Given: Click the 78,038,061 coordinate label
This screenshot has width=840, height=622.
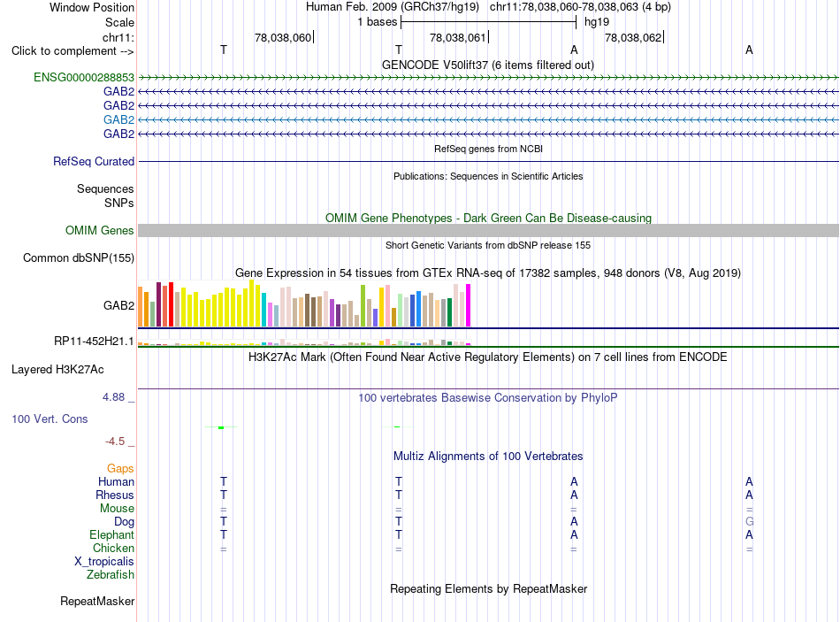Looking at the screenshot, I should pos(458,37).
